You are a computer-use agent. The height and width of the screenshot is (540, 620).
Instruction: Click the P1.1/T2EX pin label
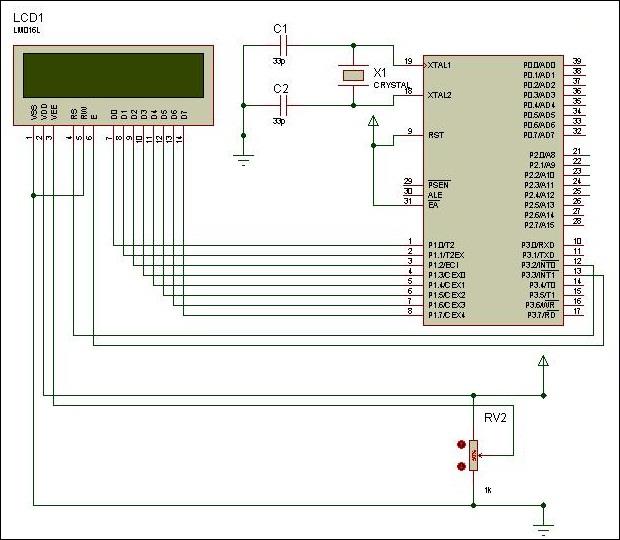click(446, 255)
